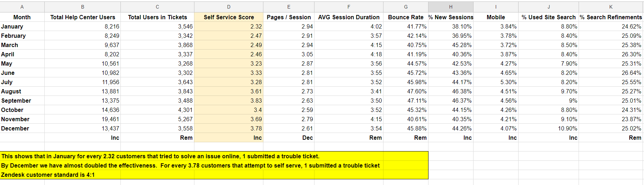The height and width of the screenshot is (185, 644).
Task: Select column D header
Action: click(x=229, y=7)
